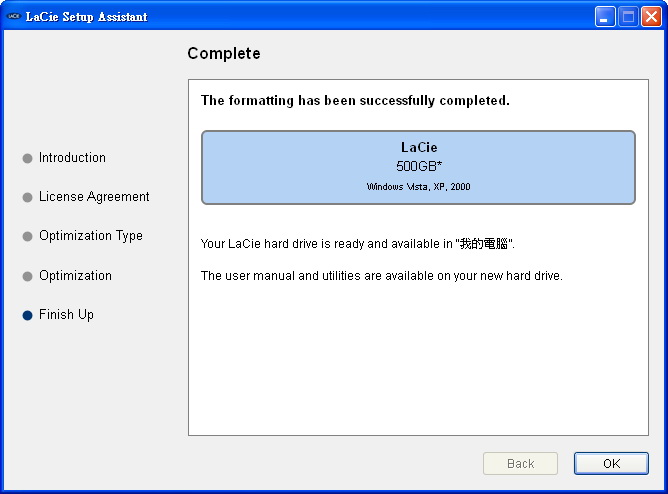The image size is (668, 494).
Task: Click the Finish Up step label
Action: tap(66, 315)
